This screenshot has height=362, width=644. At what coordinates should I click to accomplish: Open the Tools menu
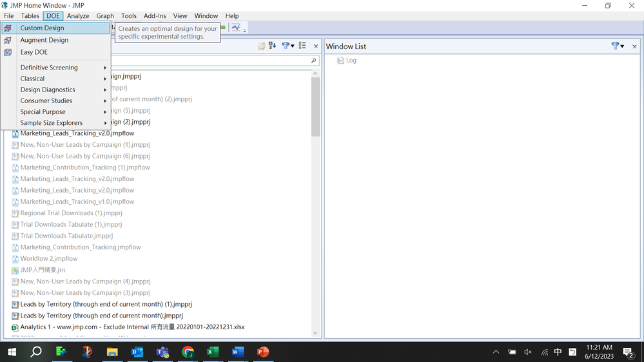[x=128, y=16]
